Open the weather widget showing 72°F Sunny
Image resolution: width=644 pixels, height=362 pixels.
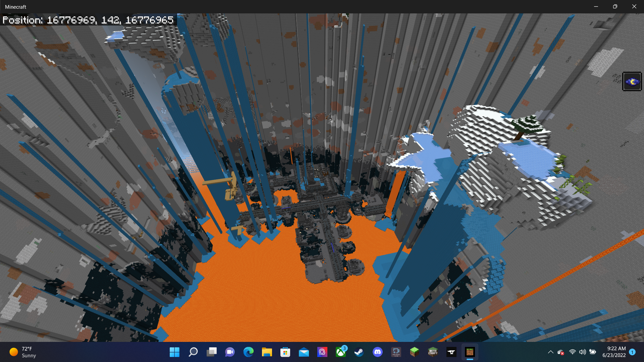(x=23, y=352)
